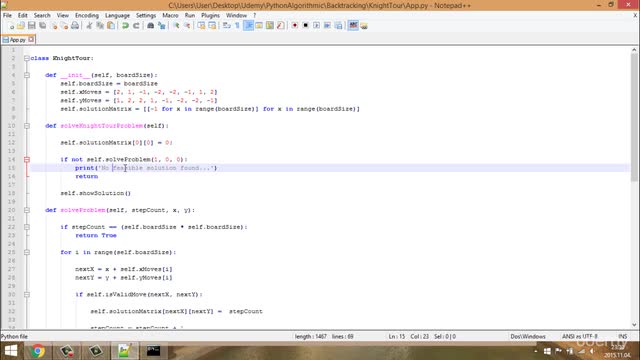Collapse the 'if not self.solveProblem' fold marker

[27, 160]
